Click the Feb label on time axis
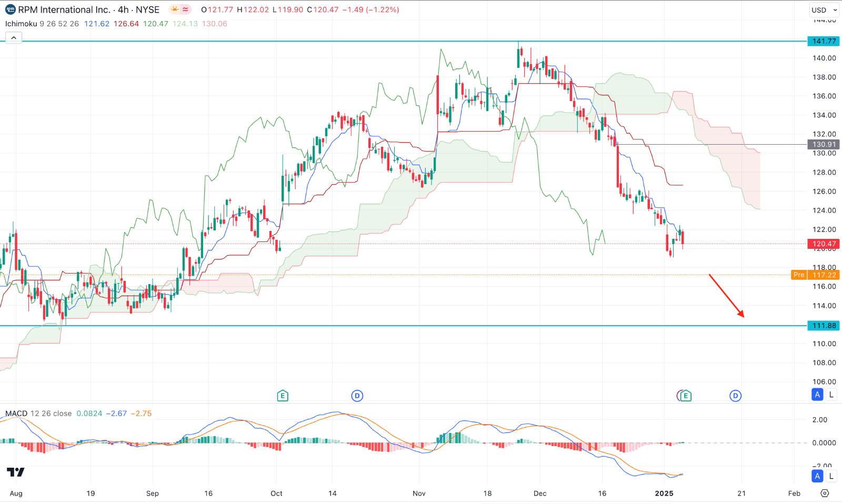The width and height of the screenshot is (842, 504). (x=794, y=493)
